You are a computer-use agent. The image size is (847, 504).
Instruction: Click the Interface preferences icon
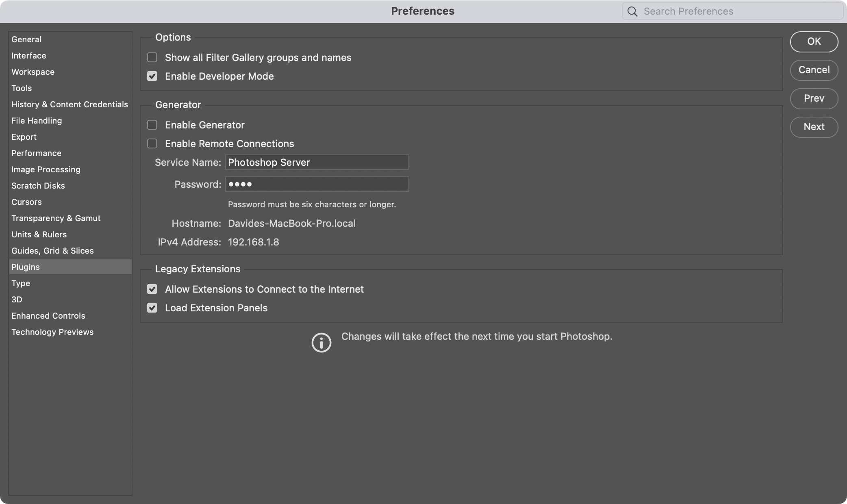coord(28,56)
